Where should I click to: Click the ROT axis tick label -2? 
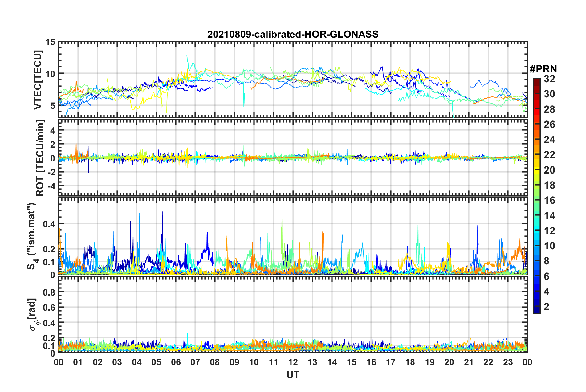[51, 172]
